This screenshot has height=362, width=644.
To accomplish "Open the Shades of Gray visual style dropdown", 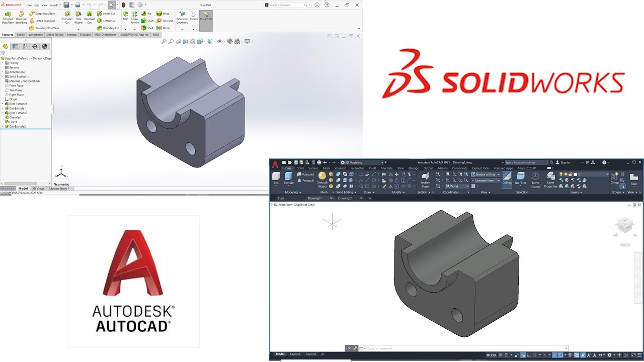I will [486, 174].
